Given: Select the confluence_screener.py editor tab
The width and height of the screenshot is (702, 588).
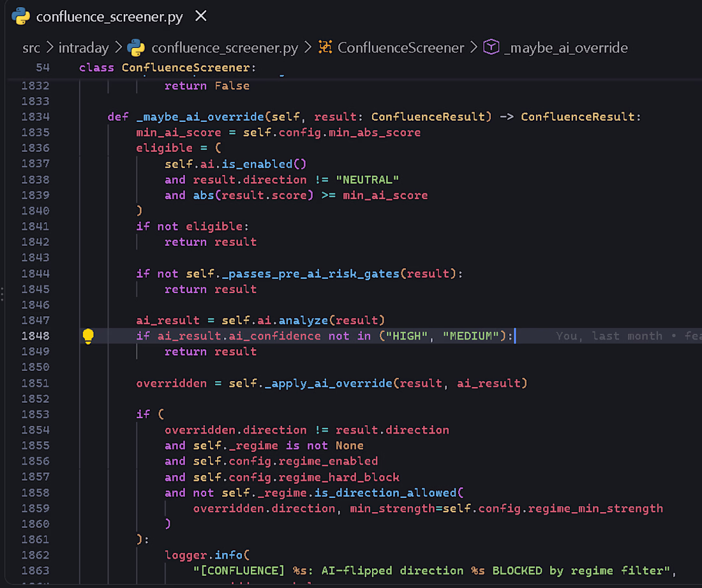Looking at the screenshot, I should coord(109,17).
